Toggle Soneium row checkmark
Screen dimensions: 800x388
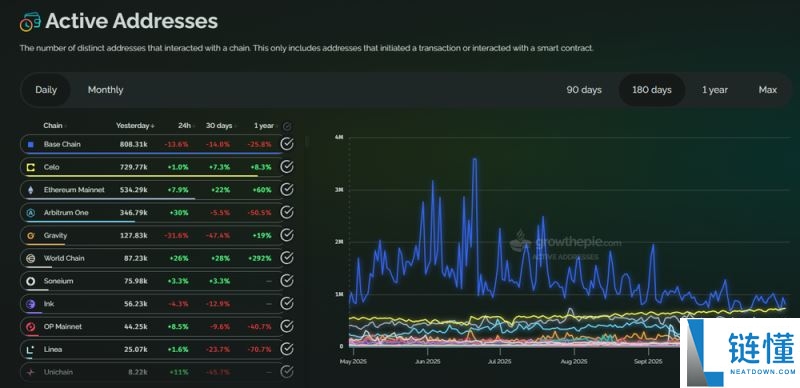[287, 281]
